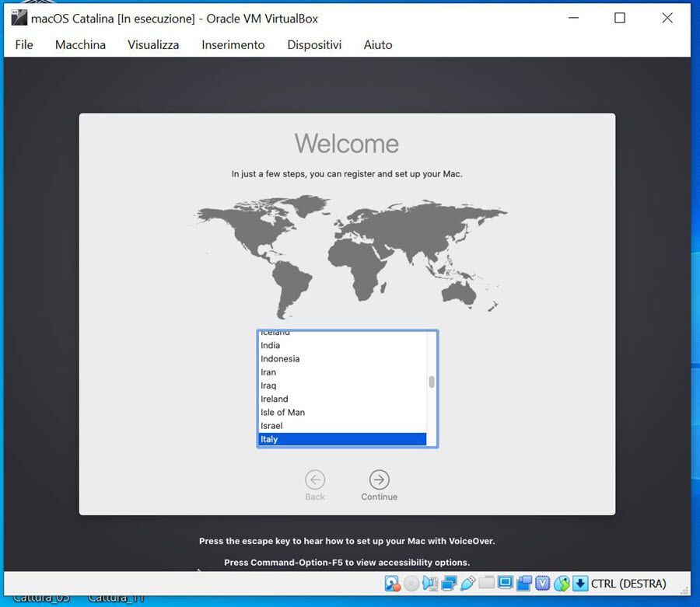Click the display status icon
Viewport: 700px width, 607px height.
[506, 583]
